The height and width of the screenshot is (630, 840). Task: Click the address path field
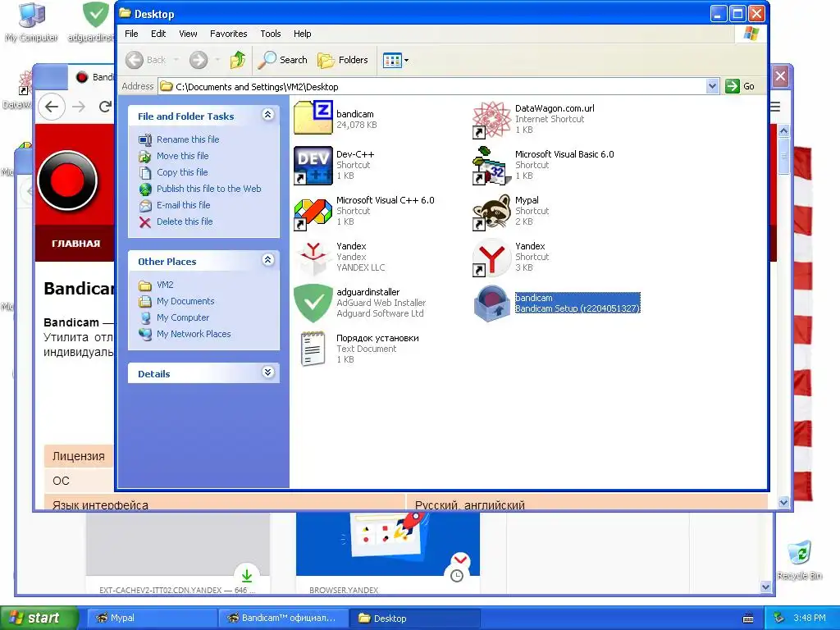point(433,86)
